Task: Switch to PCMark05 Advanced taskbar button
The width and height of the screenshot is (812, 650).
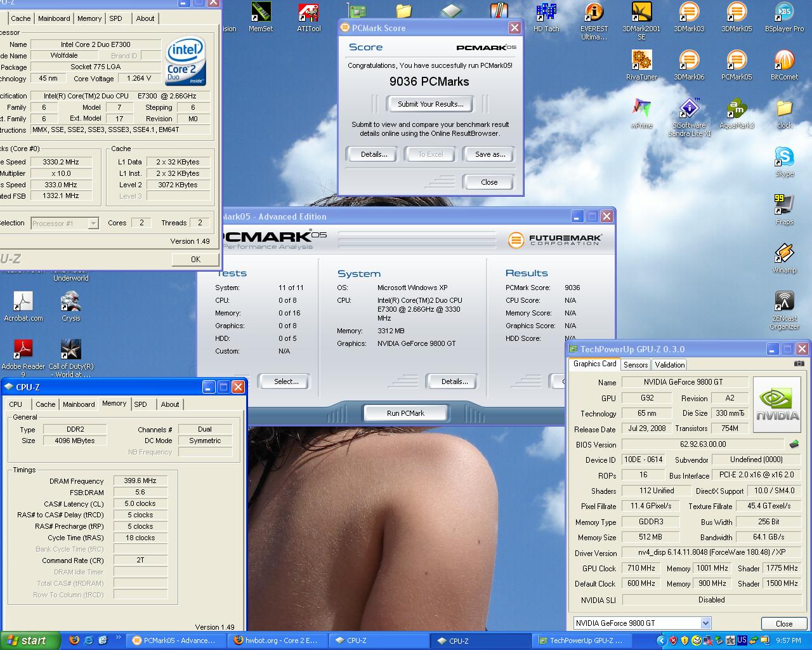Action: pos(177,640)
